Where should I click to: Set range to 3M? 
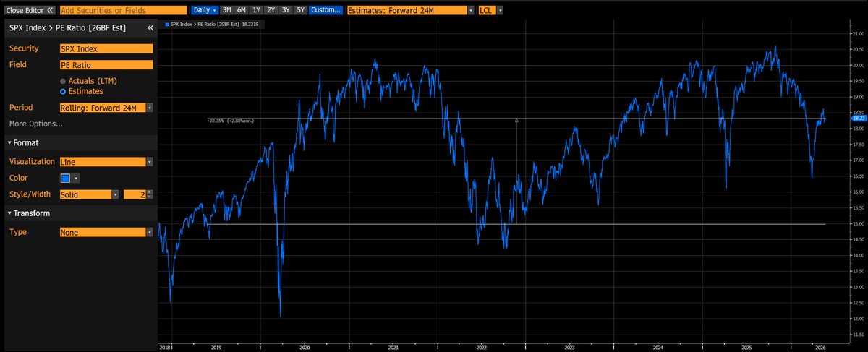(227, 11)
